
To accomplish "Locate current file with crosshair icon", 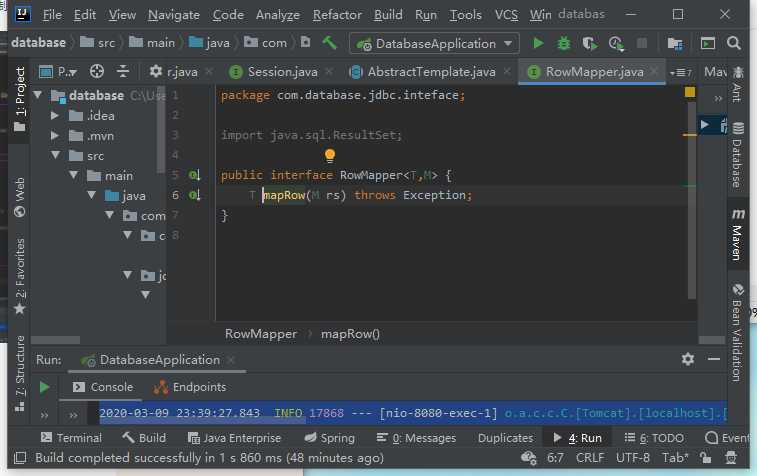I will click(97, 71).
